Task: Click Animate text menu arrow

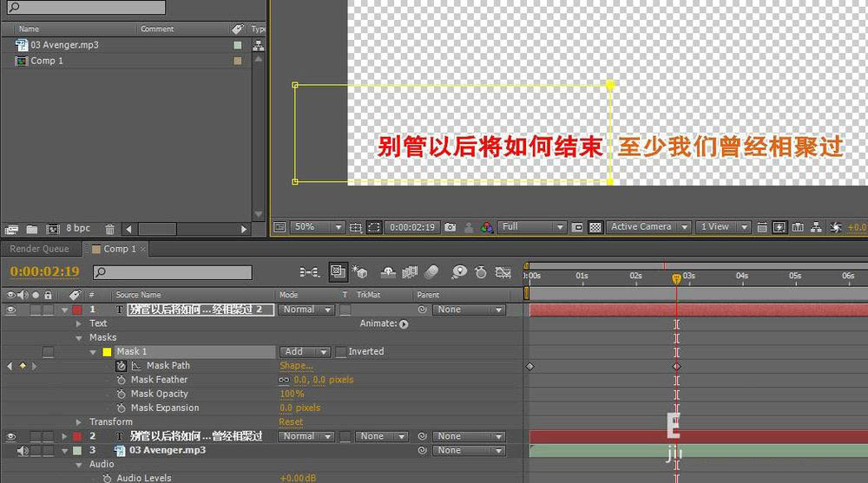Action: coord(404,324)
